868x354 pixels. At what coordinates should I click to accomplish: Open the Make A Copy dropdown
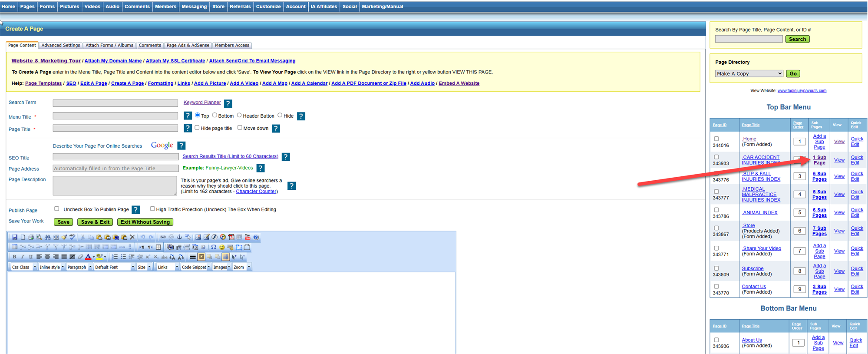[x=749, y=73]
